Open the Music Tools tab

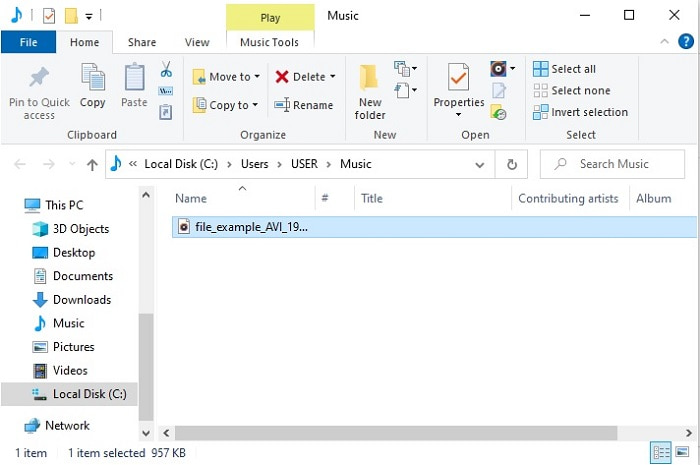point(269,42)
